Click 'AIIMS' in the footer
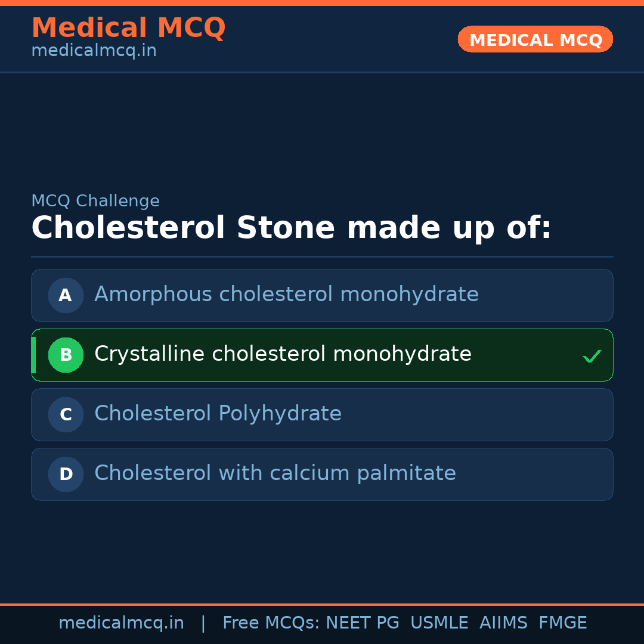The image size is (644, 644). click(x=503, y=623)
